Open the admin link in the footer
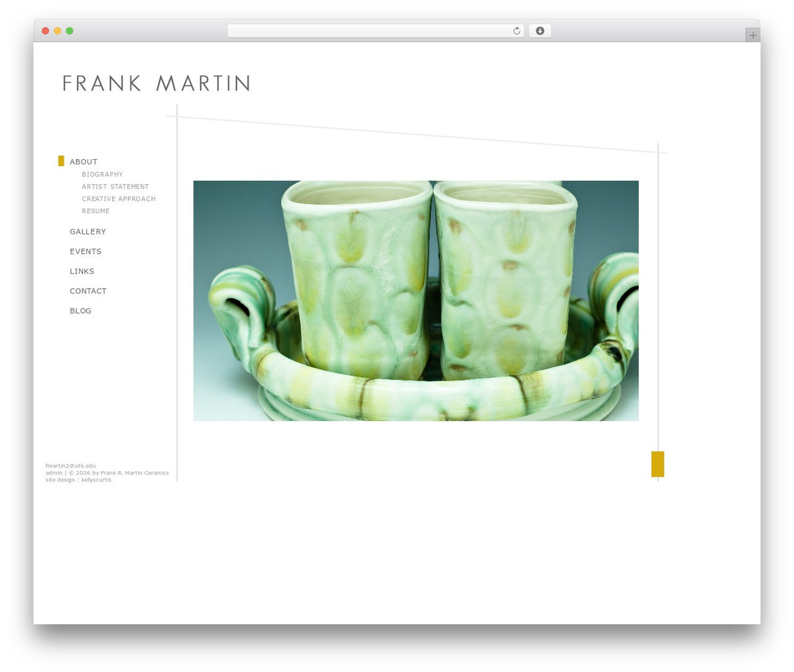 pyautogui.click(x=54, y=473)
